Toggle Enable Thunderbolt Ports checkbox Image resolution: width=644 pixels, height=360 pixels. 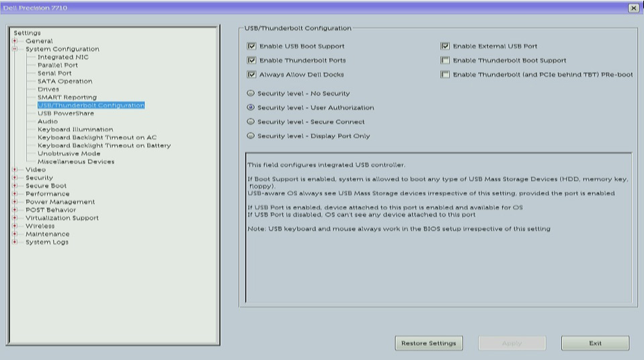[x=251, y=60]
